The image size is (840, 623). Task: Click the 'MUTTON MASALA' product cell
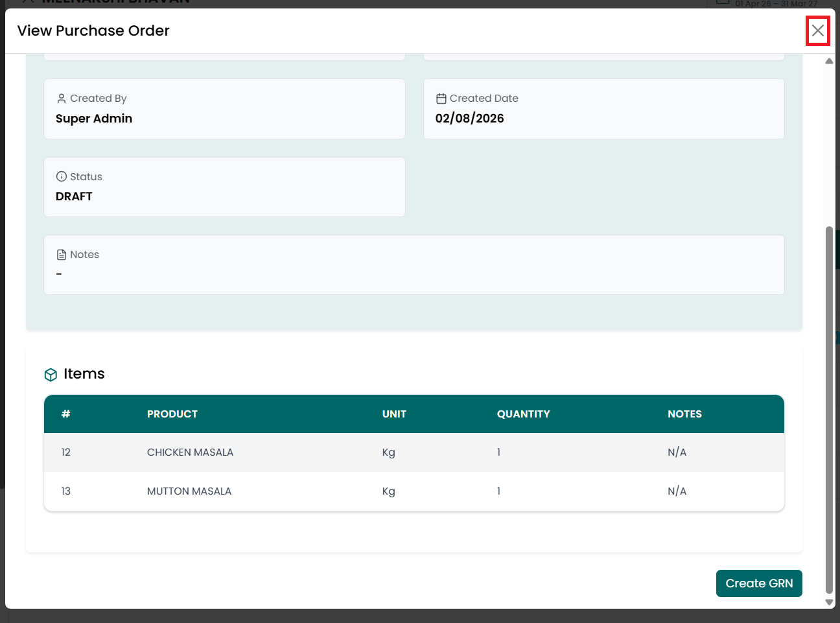click(x=189, y=491)
